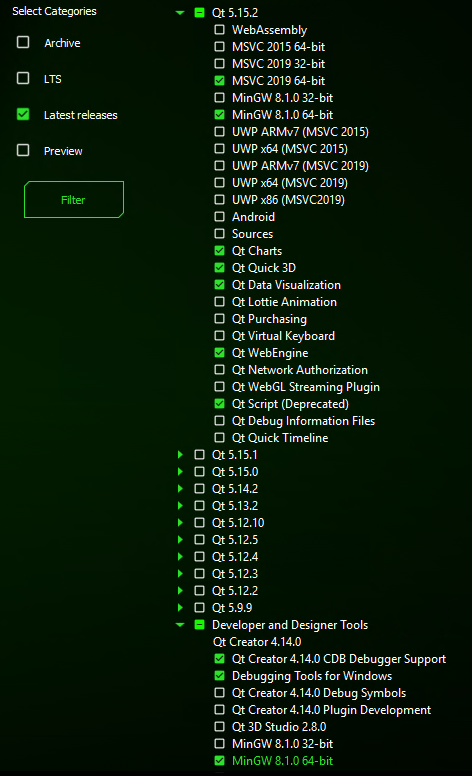Check the Android component box

point(219,217)
